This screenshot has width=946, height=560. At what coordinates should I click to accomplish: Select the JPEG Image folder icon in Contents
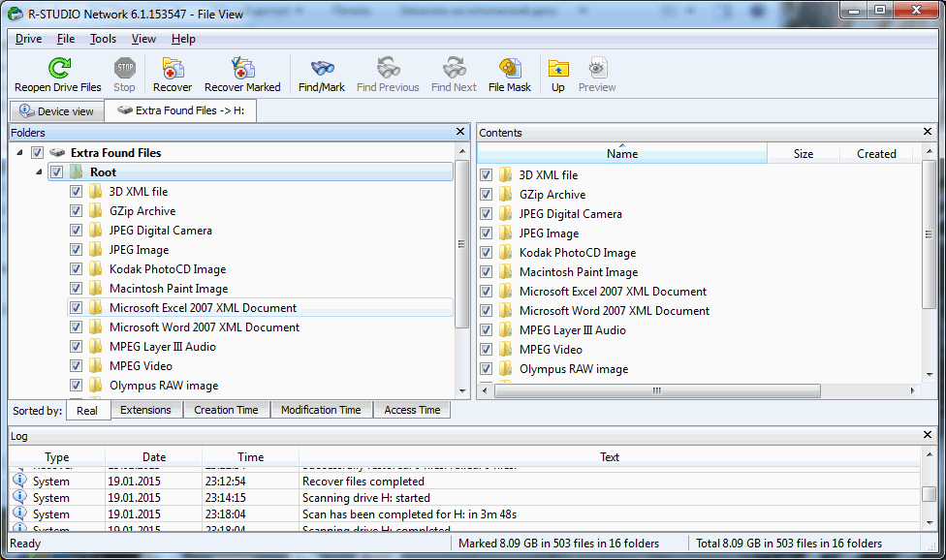505,233
